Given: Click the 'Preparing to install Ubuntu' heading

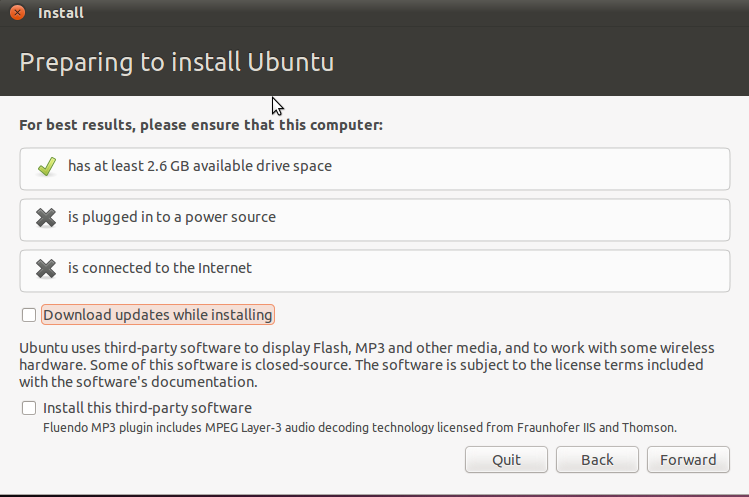Looking at the screenshot, I should tap(177, 62).
